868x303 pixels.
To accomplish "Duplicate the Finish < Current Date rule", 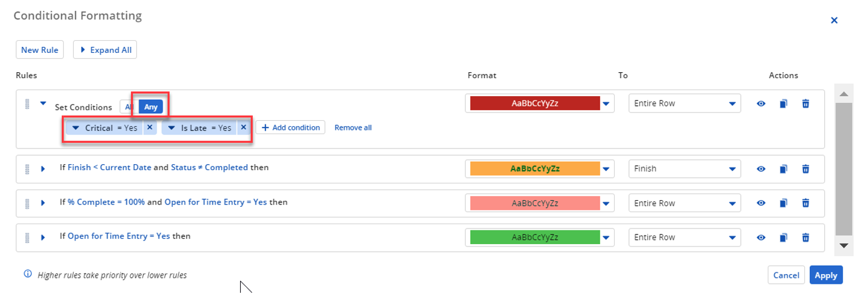I will point(783,169).
